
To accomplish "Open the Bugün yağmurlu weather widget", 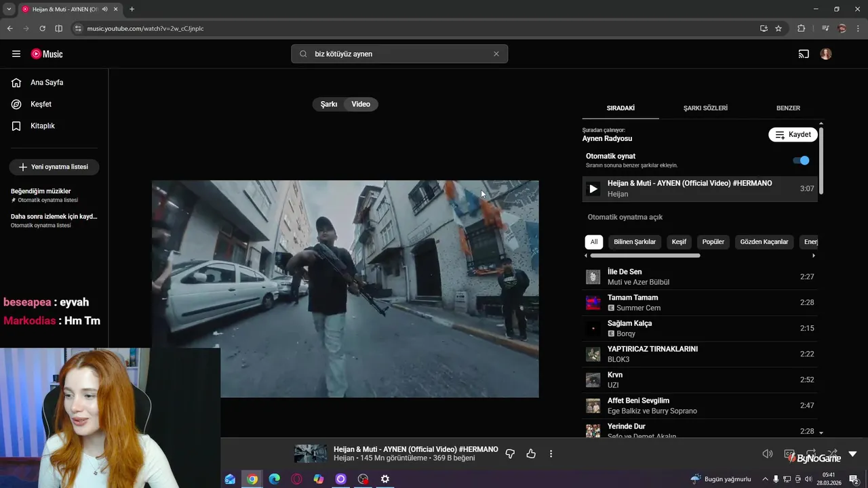I will (721, 479).
